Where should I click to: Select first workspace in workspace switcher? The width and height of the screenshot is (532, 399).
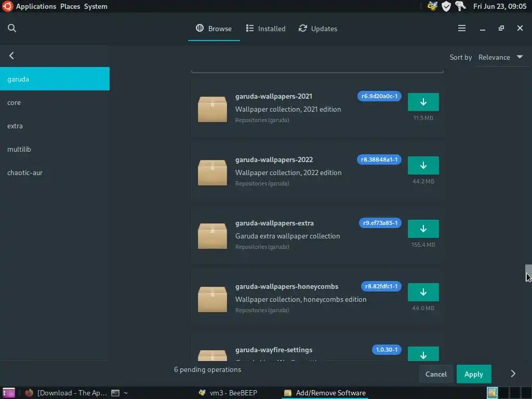coord(492,393)
